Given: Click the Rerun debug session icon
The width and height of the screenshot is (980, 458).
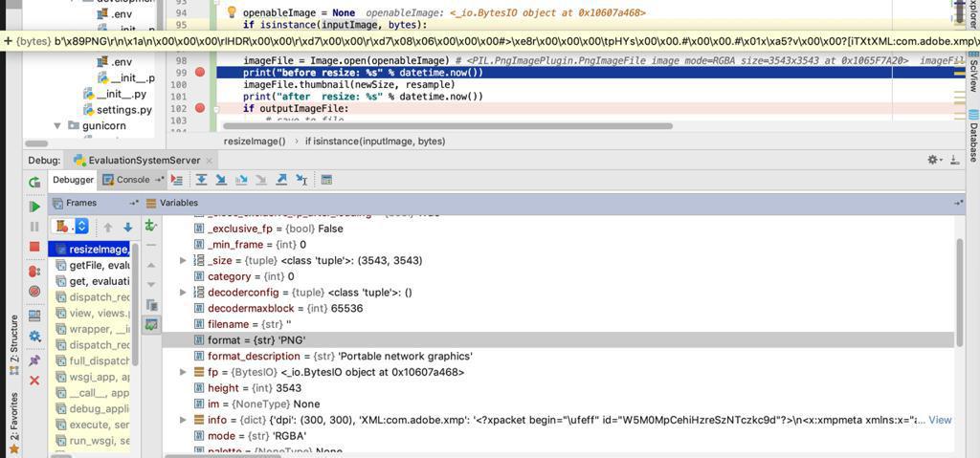Looking at the screenshot, I should tap(34, 183).
